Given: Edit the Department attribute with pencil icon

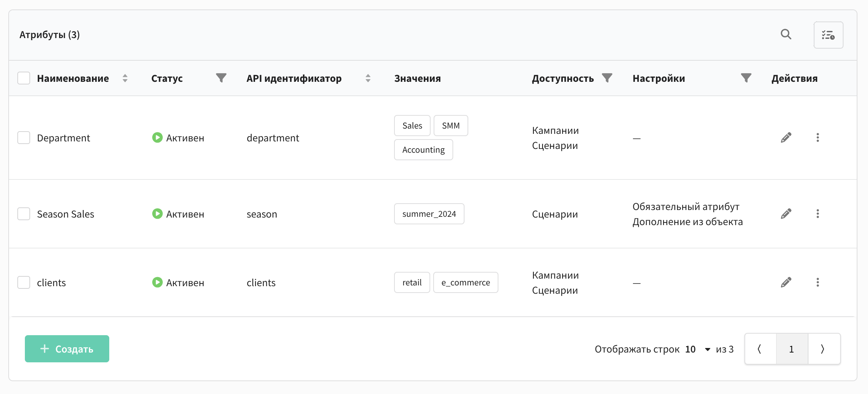Looking at the screenshot, I should [786, 138].
